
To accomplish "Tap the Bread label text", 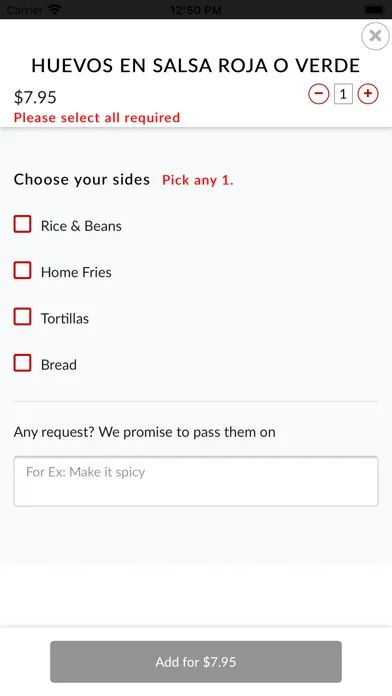I will click(59, 364).
